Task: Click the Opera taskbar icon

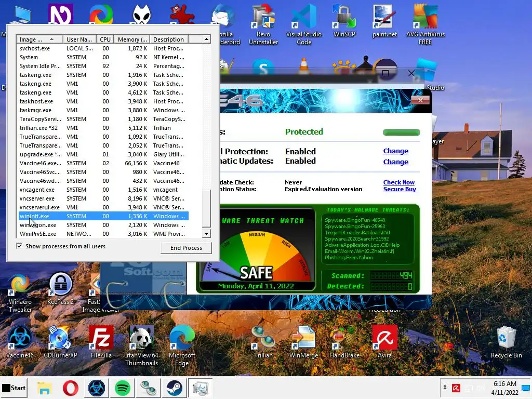Action: point(70,388)
